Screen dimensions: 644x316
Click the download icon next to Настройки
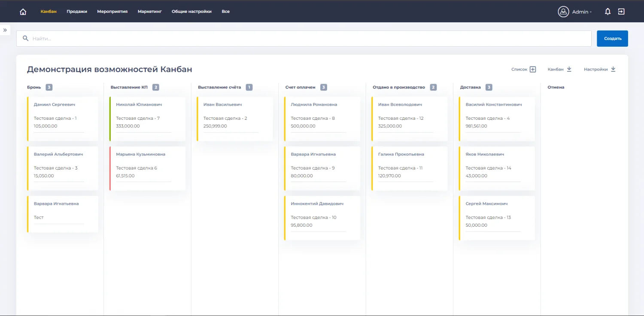point(613,69)
